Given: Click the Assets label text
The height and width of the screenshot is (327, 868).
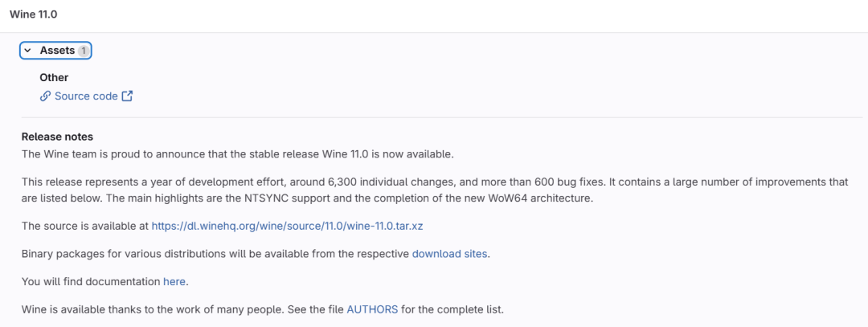Looking at the screenshot, I should tap(57, 51).
